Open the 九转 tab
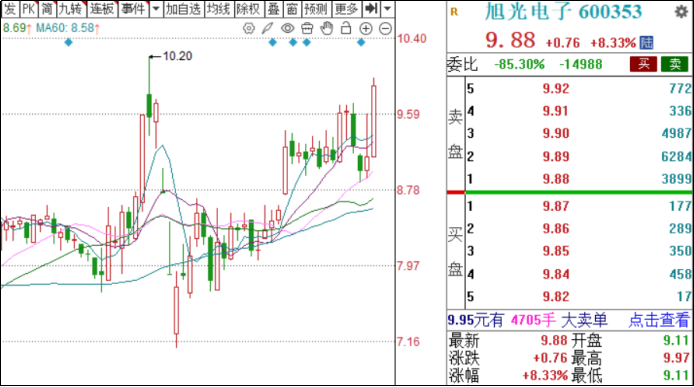This screenshot has height=387, width=694. click(70, 8)
